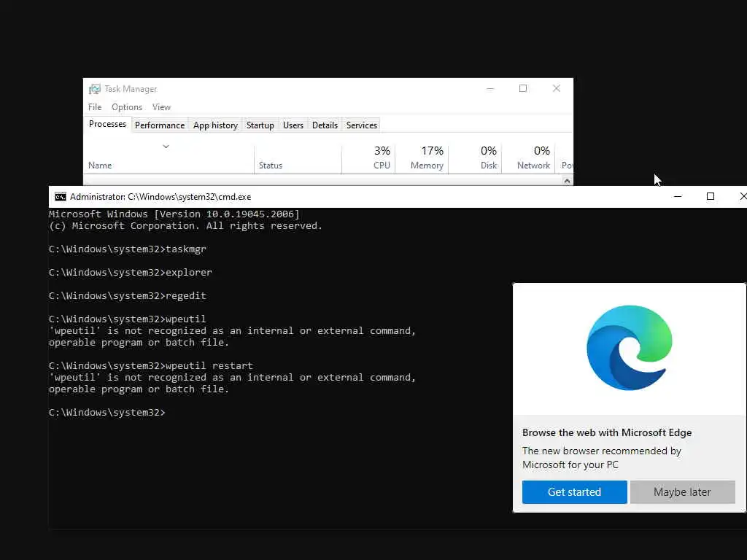Screen dimensions: 747x560
Task: Click the last empty C:\Windows\system32> prompt
Action: [x=107, y=413]
